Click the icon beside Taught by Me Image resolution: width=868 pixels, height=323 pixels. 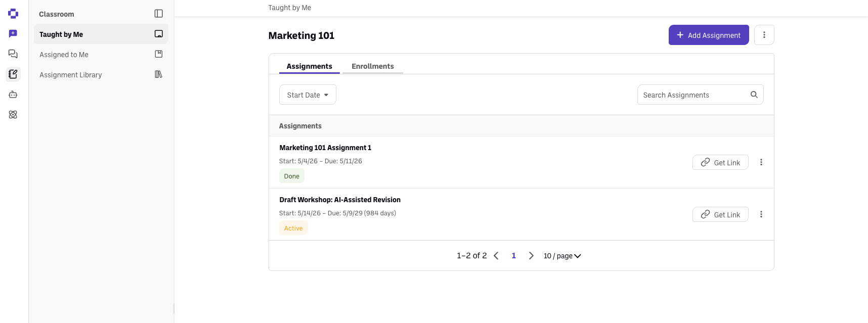[158, 34]
